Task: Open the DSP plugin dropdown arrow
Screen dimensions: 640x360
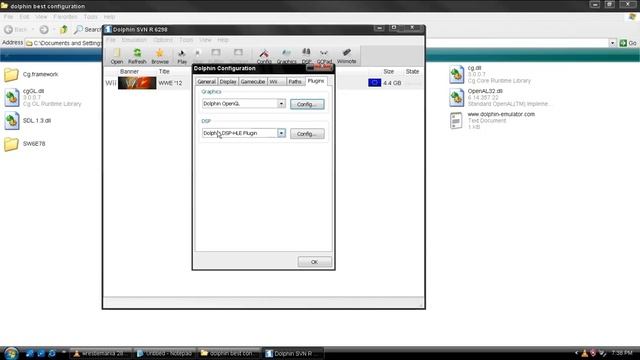Action: click(281, 133)
